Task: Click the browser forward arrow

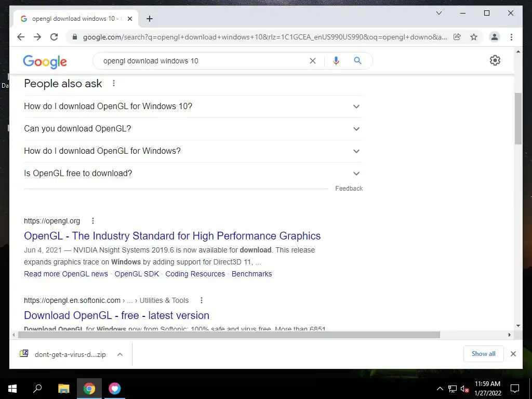Action: (x=37, y=37)
